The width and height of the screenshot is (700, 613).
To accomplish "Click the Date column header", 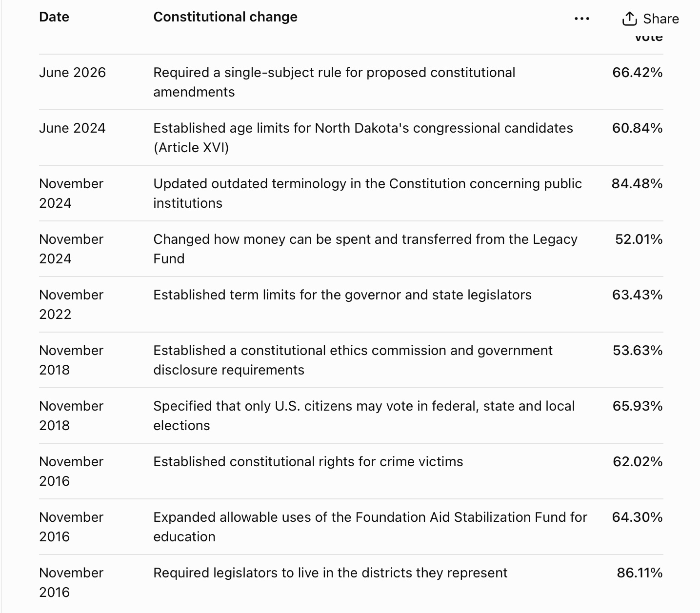I will coord(54,17).
